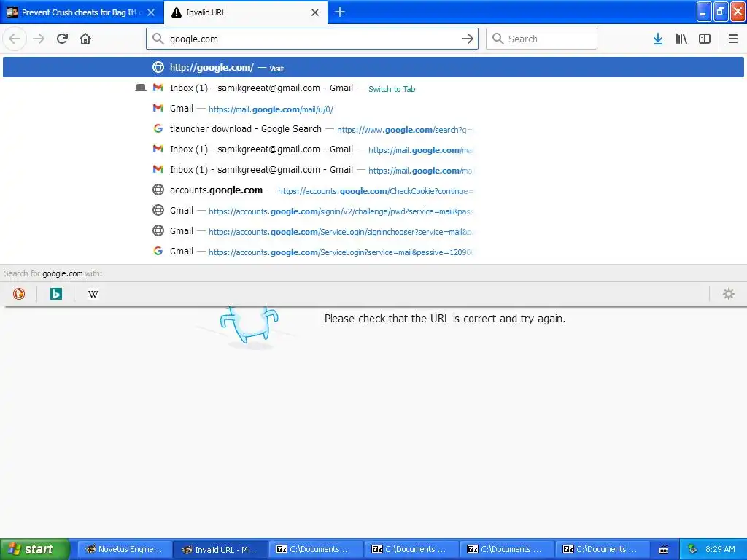Viewport: 747px width, 560px height.
Task: Click the tab icon beside Switch to Tab row
Action: point(141,87)
